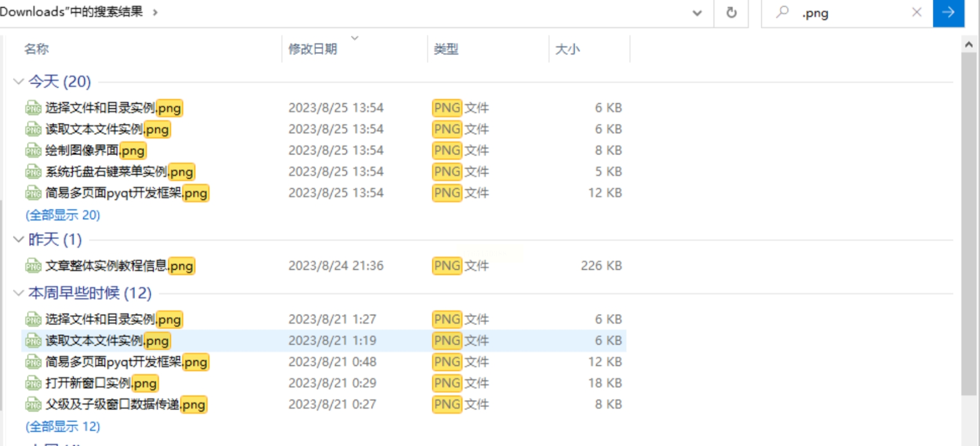Image resolution: width=980 pixels, height=446 pixels.
Task: Select the PNG icon of 读取文本文件实例.png dated 13:54
Action: 33,129
